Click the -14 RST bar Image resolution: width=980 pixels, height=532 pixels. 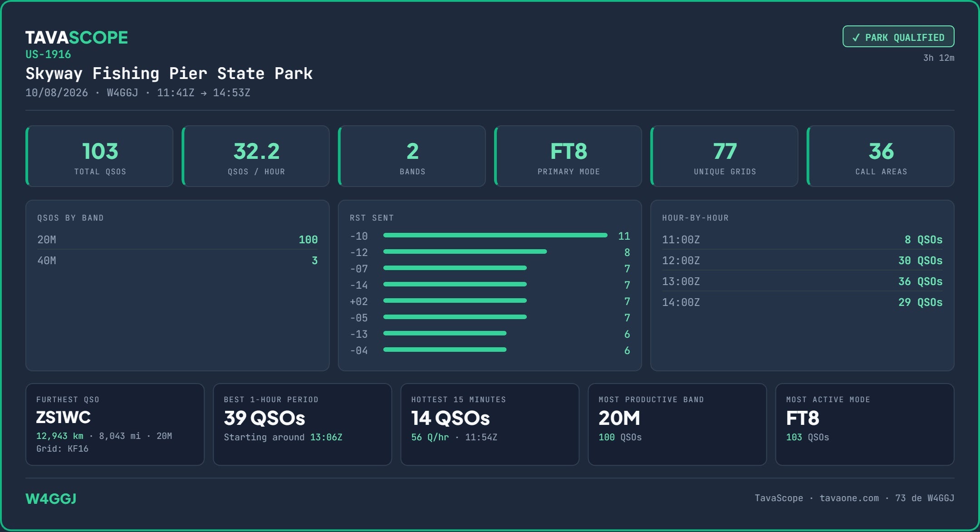click(x=455, y=284)
